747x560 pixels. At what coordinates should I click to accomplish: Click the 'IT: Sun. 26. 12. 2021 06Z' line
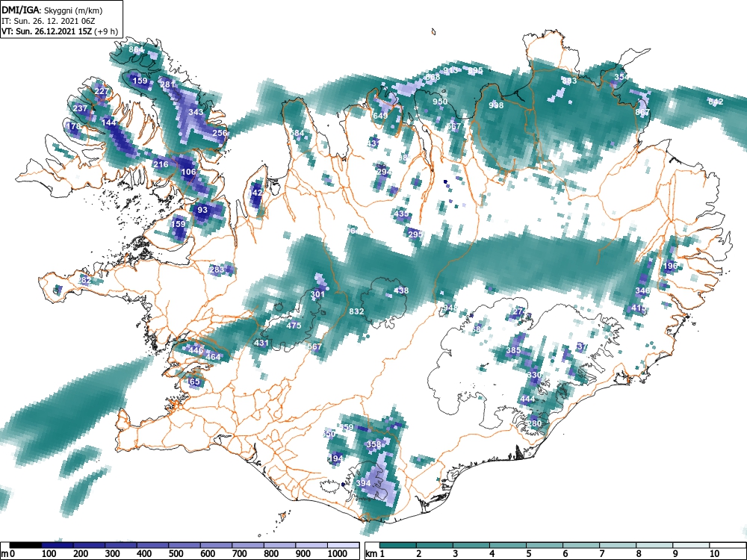[x=48, y=21]
